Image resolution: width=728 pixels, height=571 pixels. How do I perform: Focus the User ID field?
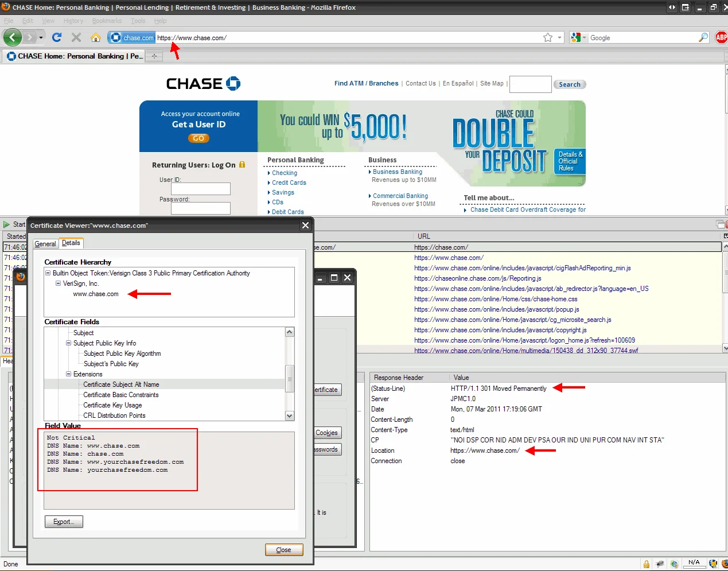[x=200, y=189]
